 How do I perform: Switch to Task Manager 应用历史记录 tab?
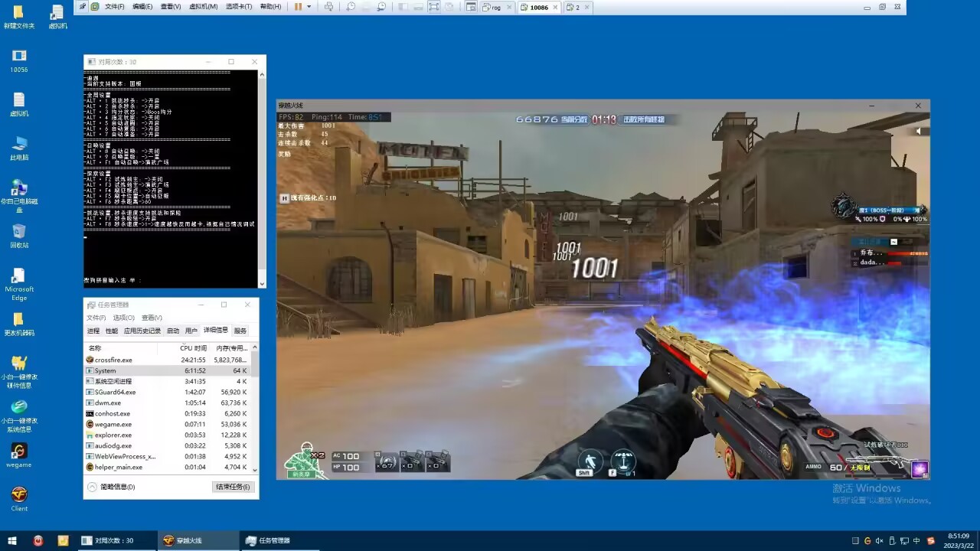(142, 331)
